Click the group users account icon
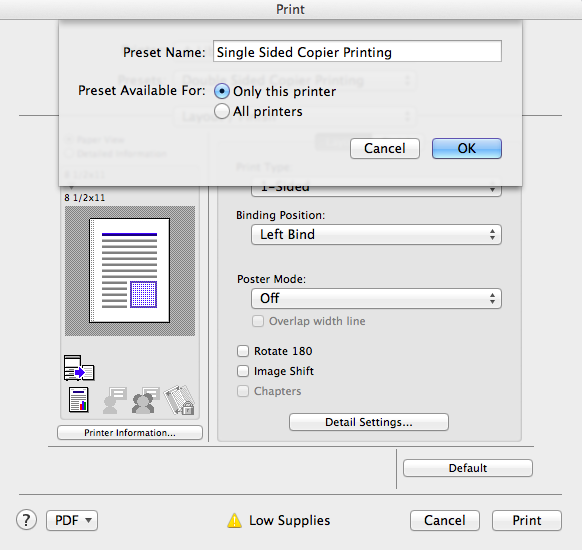The width and height of the screenshot is (582, 550). click(145, 400)
